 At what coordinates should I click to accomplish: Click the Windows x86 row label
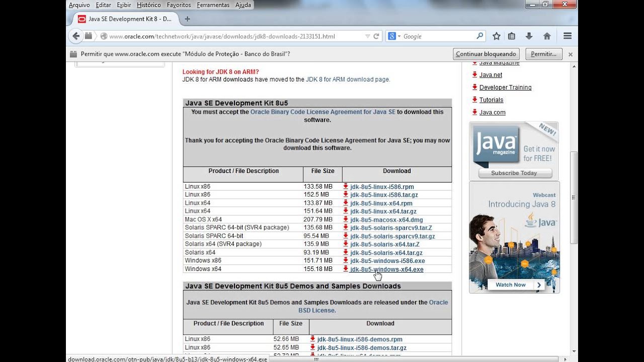click(x=203, y=261)
